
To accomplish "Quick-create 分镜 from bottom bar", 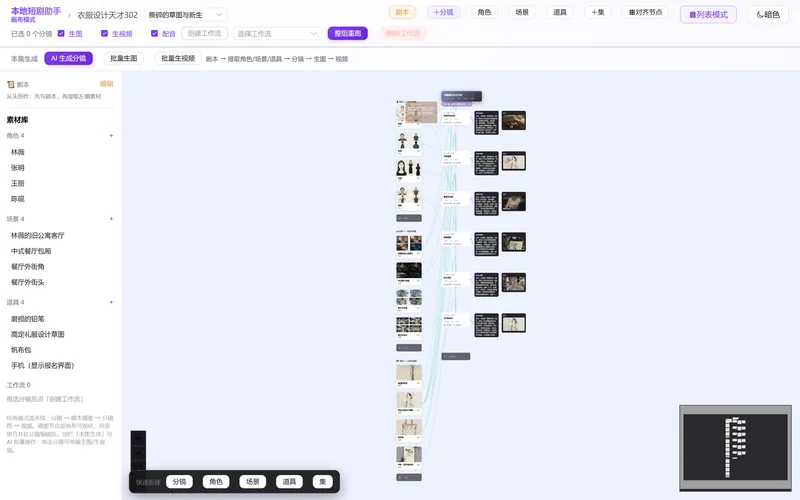I will (179, 482).
